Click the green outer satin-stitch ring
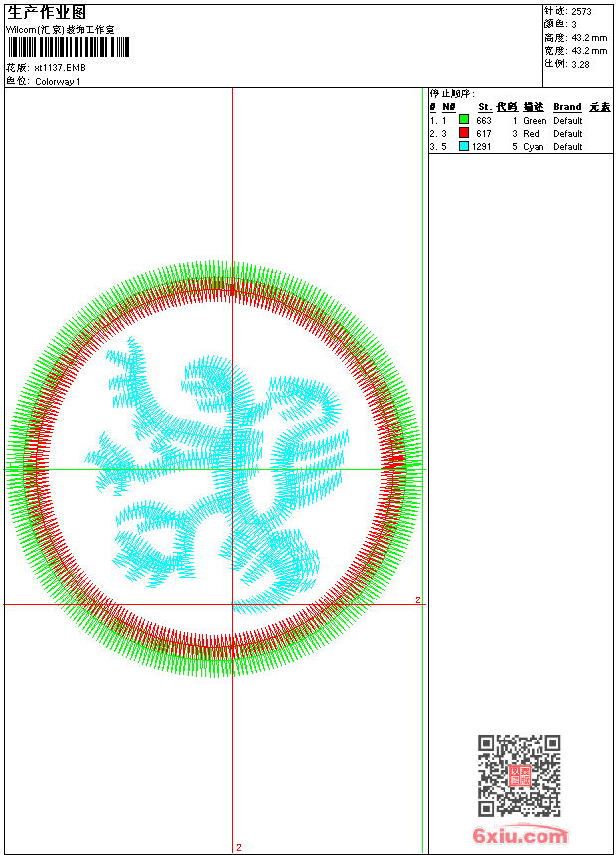616x855 pixels. point(215,268)
